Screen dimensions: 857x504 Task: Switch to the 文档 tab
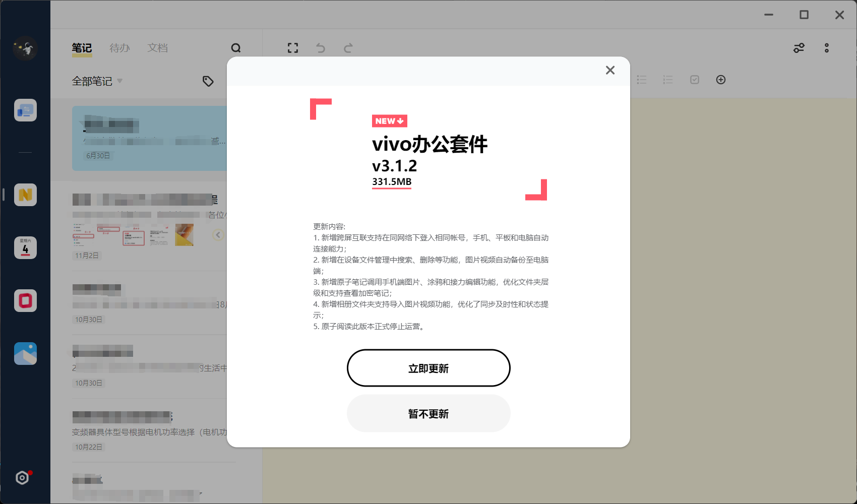(x=158, y=48)
